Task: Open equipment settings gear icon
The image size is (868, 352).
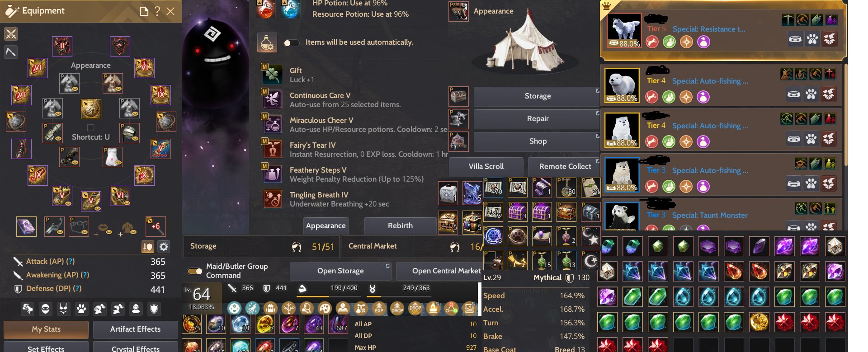Action: coord(164,246)
